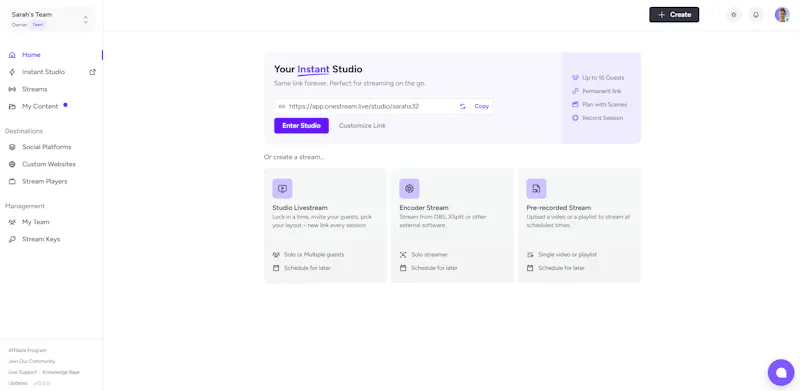
Task: Open the notifications bell
Action: [x=756, y=15]
